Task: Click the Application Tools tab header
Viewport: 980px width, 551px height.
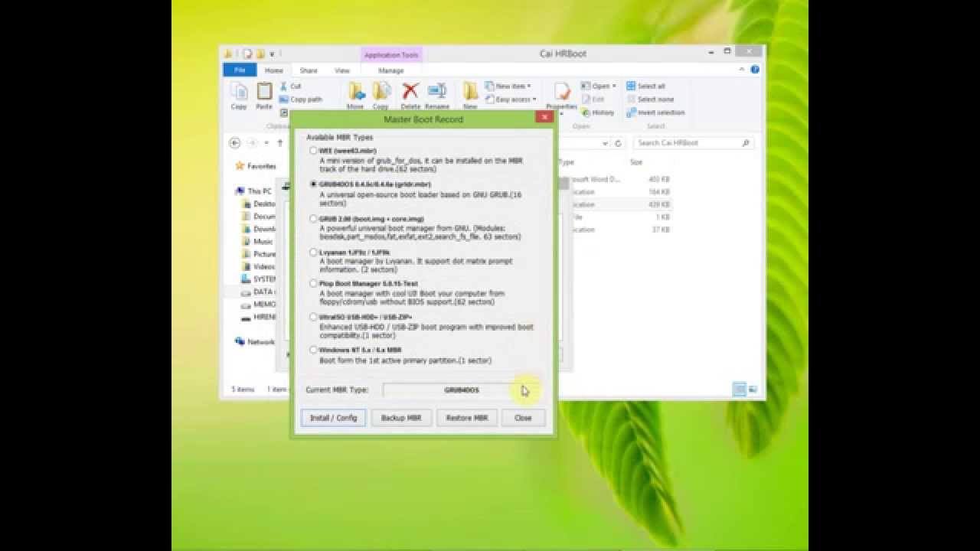Action: [391, 55]
